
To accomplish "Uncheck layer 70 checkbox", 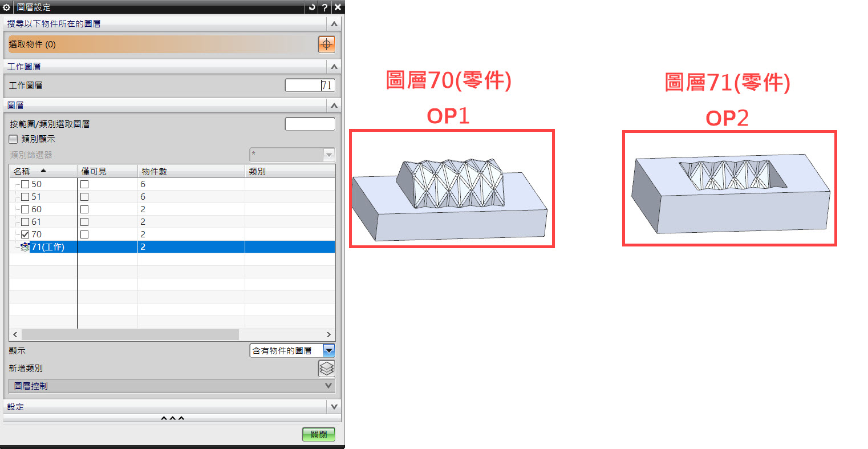I will click(25, 234).
